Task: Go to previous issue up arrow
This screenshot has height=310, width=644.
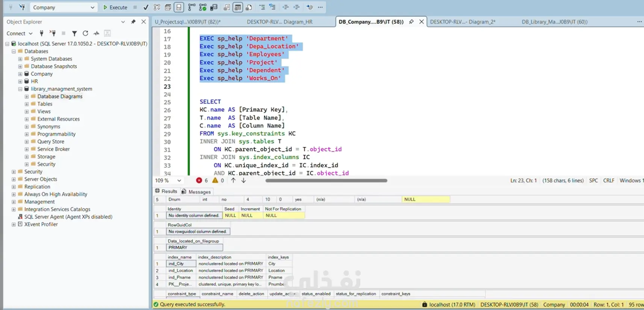Action: (233, 181)
